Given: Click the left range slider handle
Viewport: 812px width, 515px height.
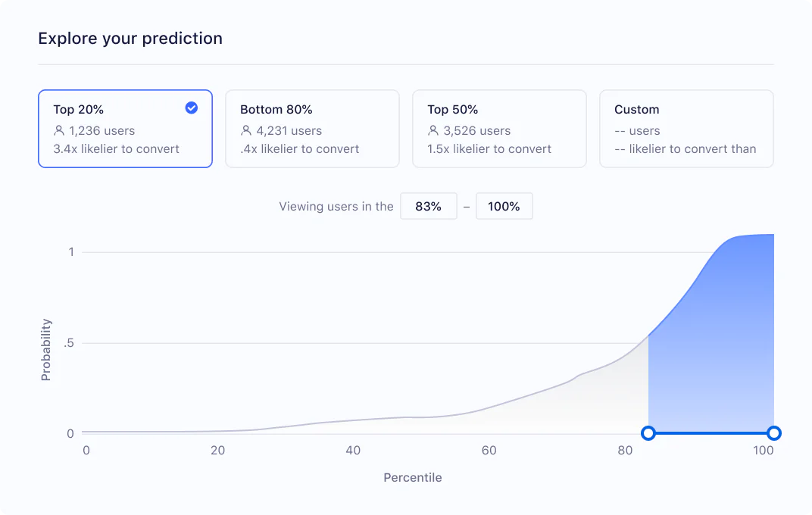Looking at the screenshot, I should point(648,433).
